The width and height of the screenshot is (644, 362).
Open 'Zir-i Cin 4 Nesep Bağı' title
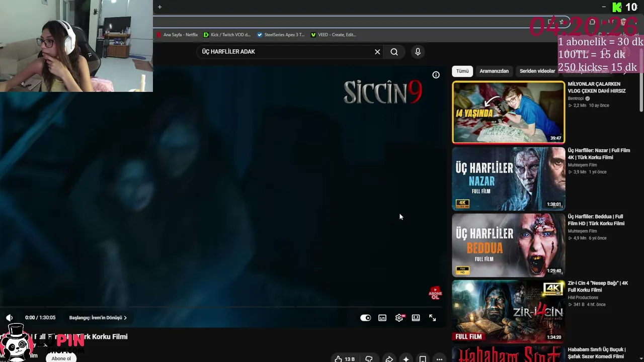click(598, 287)
